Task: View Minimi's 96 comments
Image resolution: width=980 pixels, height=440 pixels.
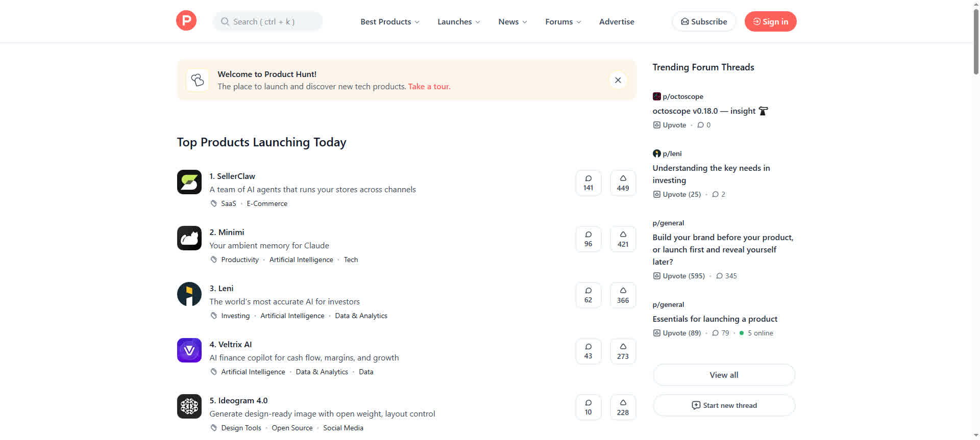Action: click(x=589, y=239)
